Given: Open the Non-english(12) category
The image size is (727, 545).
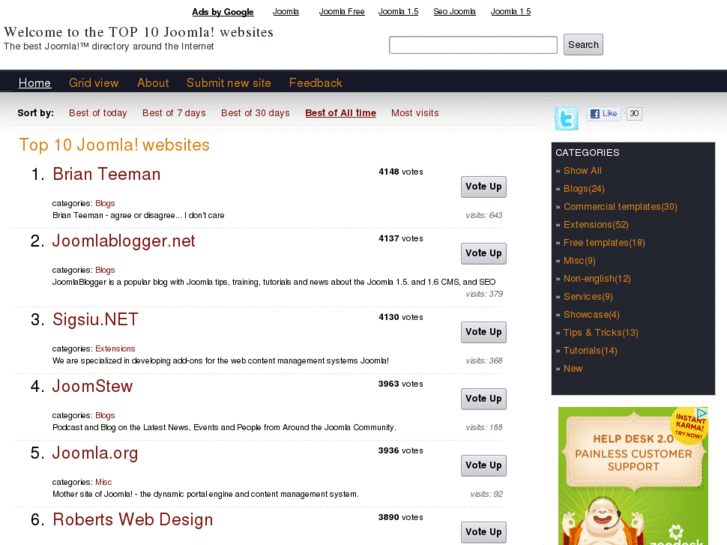Looking at the screenshot, I should click(x=597, y=279).
